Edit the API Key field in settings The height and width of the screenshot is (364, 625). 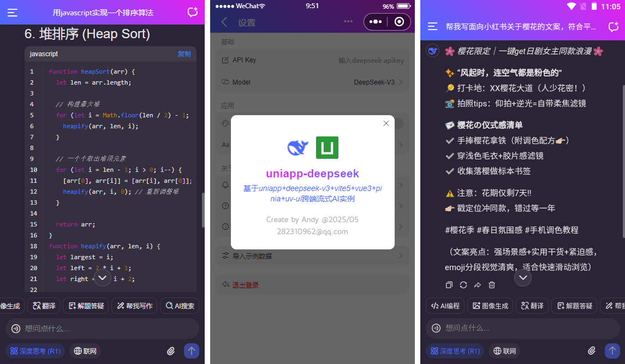point(312,60)
